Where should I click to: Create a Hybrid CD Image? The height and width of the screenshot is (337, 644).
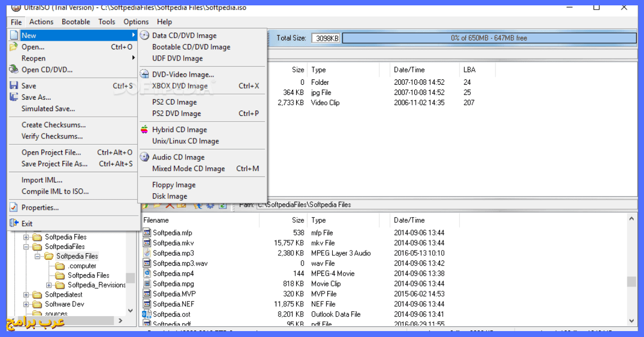(179, 129)
